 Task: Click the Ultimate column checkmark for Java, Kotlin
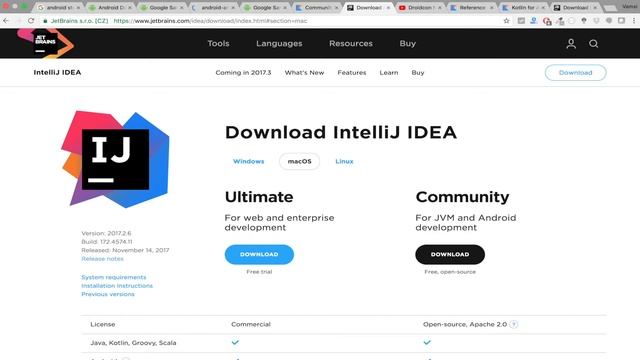[x=235, y=342]
